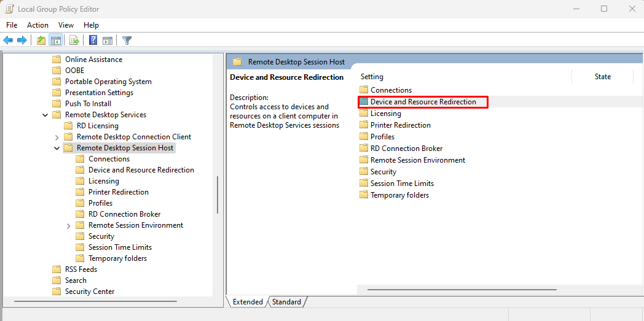Select Presentation Settings in tree
The height and width of the screenshot is (321, 644).
point(99,93)
